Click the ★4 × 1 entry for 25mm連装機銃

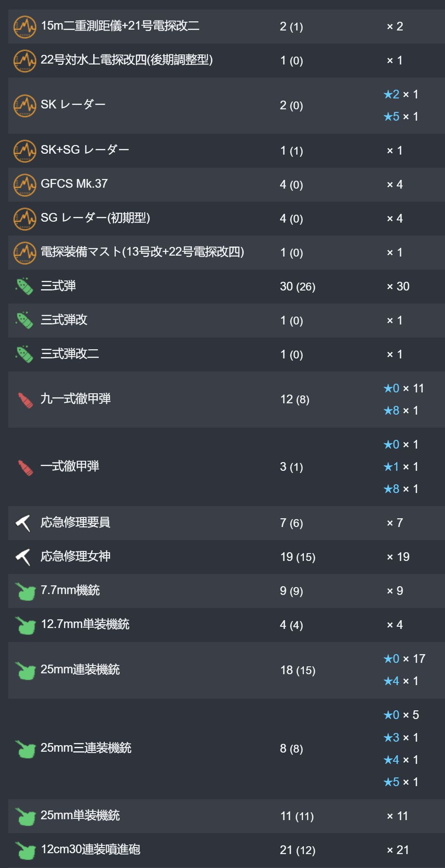click(x=401, y=681)
